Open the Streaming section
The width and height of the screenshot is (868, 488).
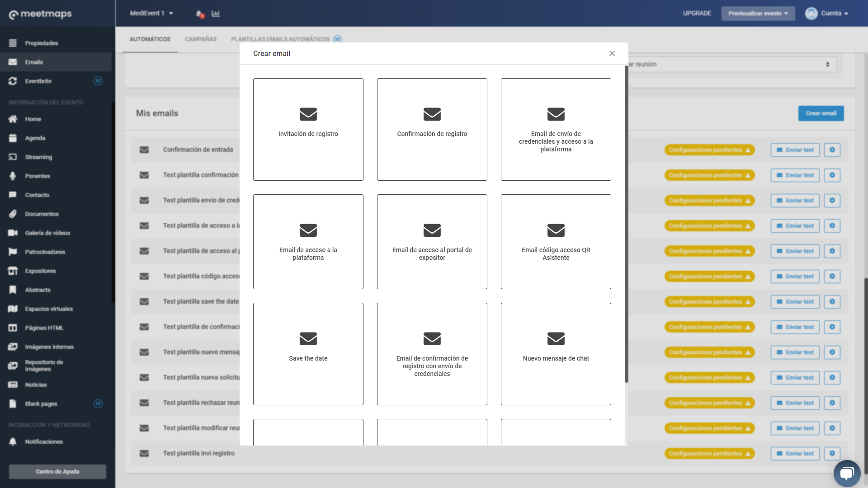[x=56, y=157]
